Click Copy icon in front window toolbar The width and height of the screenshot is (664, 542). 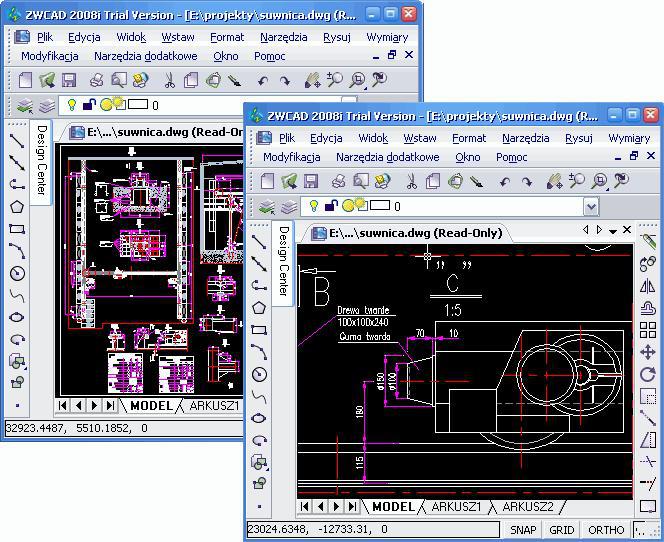[433, 181]
